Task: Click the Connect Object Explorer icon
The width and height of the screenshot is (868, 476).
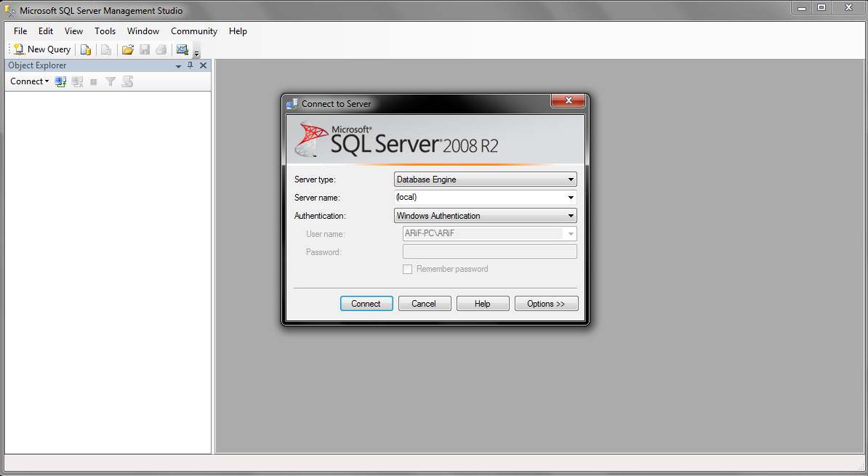Action: (x=61, y=82)
